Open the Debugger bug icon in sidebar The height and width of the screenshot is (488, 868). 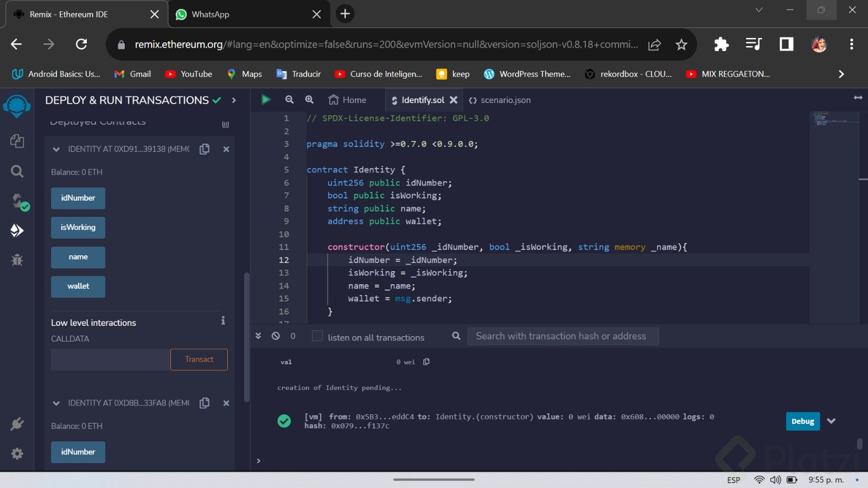point(17,260)
